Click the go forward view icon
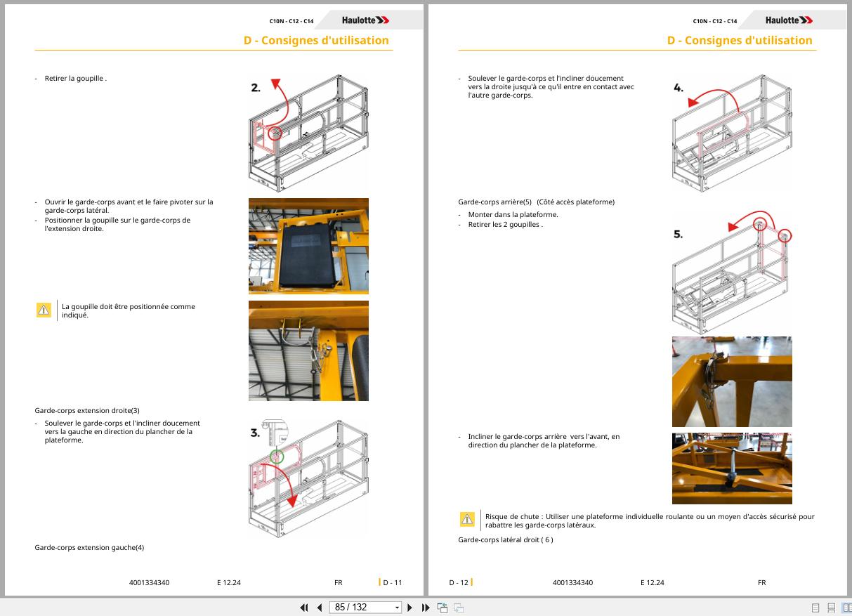This screenshot has height=616, width=852. tap(459, 608)
